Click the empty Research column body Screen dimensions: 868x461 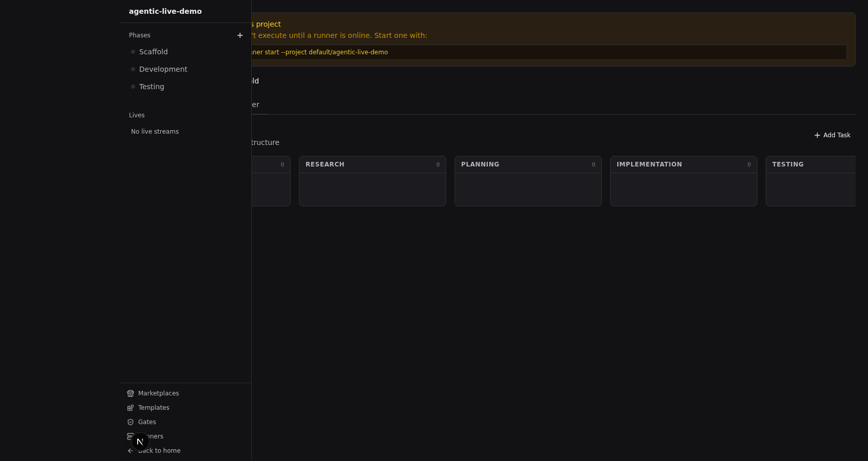click(x=372, y=190)
